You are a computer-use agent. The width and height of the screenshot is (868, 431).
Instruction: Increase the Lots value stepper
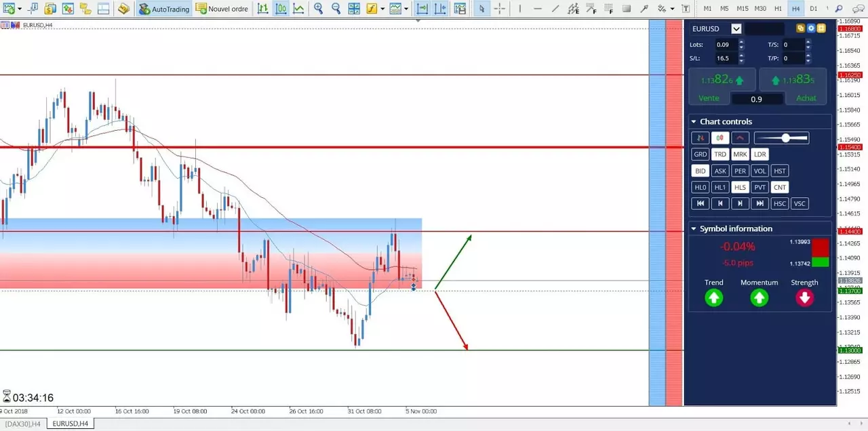(741, 42)
